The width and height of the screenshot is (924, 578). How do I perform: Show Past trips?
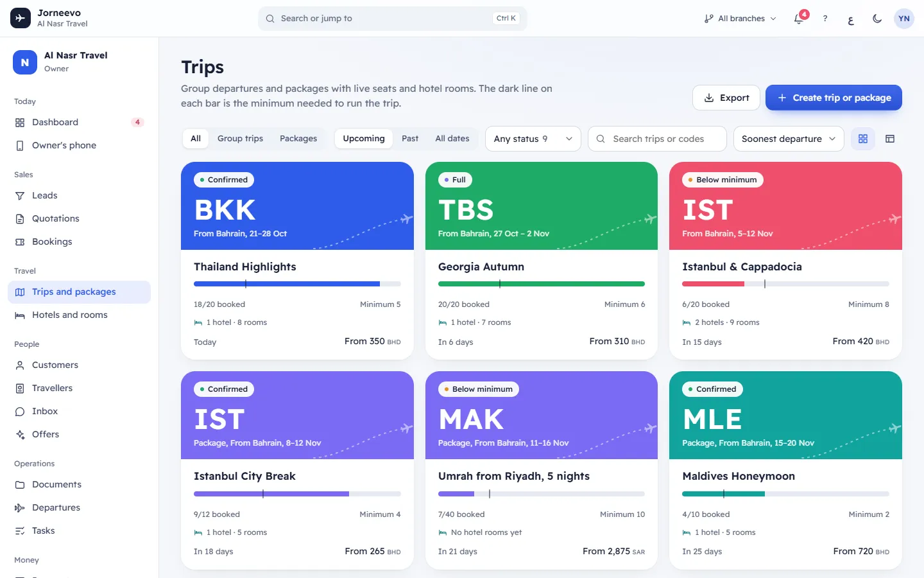click(410, 138)
